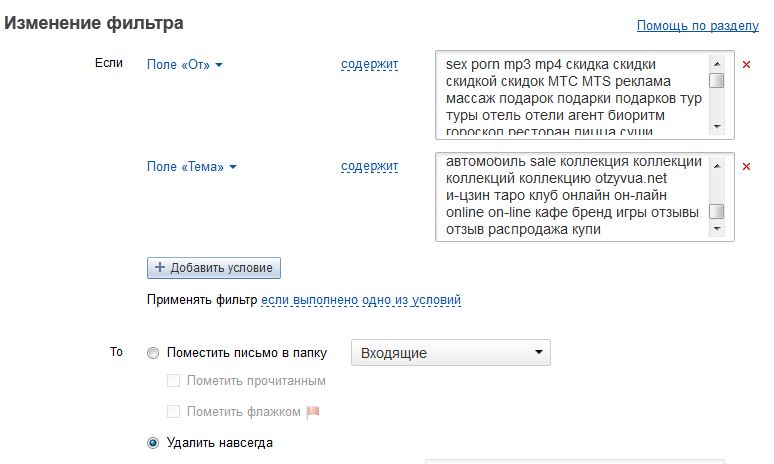
Task: Remove the first «От» condition with red X
Action: 746,65
